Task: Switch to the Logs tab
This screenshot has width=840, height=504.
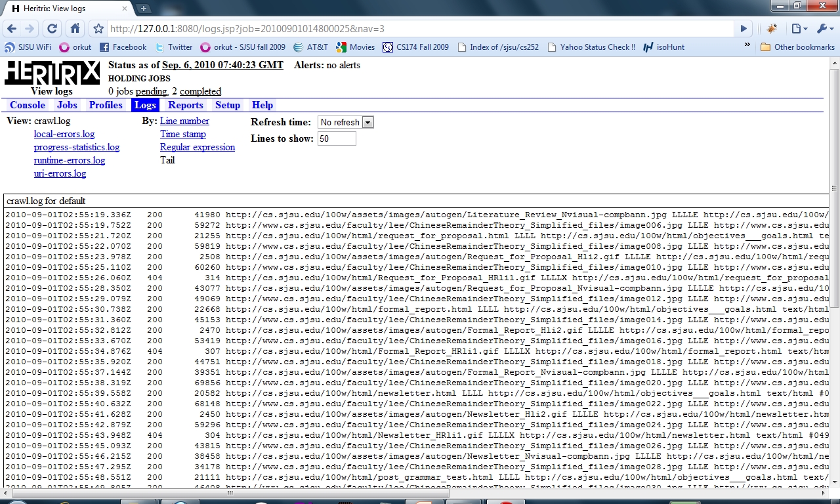Action: click(145, 105)
